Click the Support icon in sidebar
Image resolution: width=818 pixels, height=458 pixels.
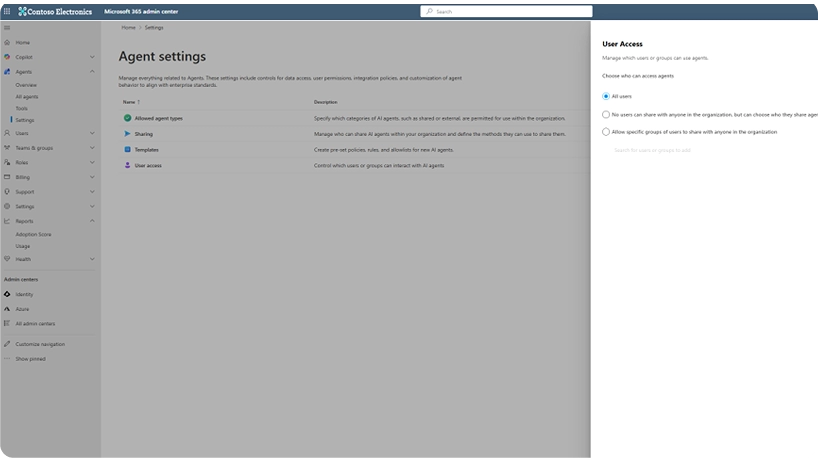(x=7, y=191)
